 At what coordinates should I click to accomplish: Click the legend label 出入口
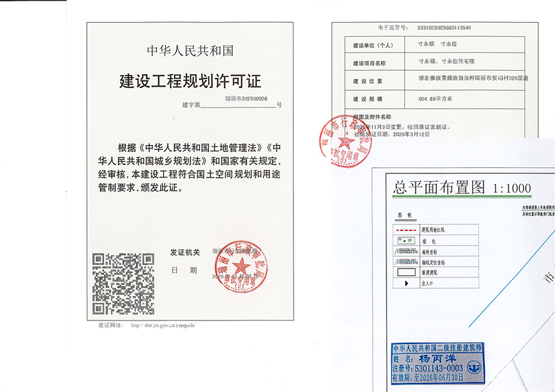(427, 283)
